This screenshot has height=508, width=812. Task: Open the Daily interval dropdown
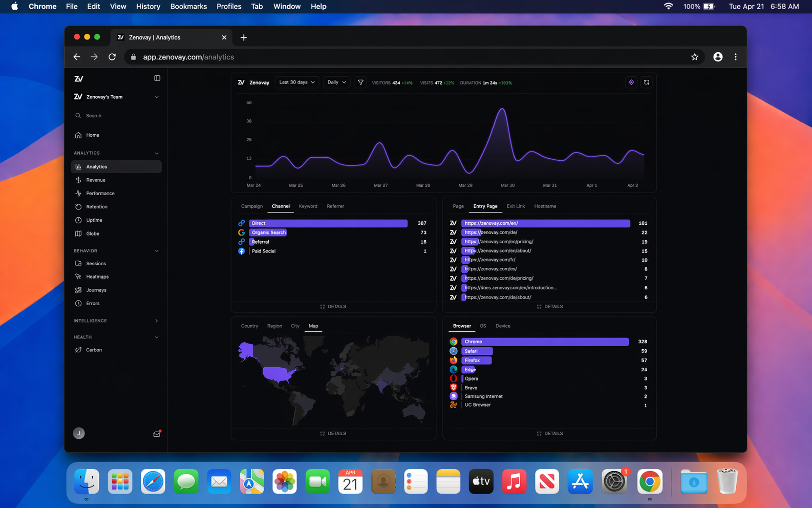[x=336, y=82]
